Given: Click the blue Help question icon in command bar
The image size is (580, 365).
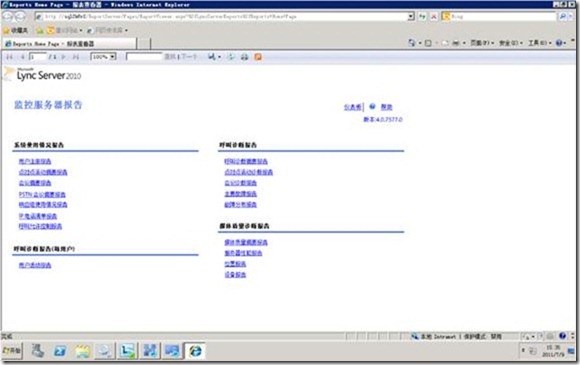Looking at the screenshot, I should click(x=559, y=43).
